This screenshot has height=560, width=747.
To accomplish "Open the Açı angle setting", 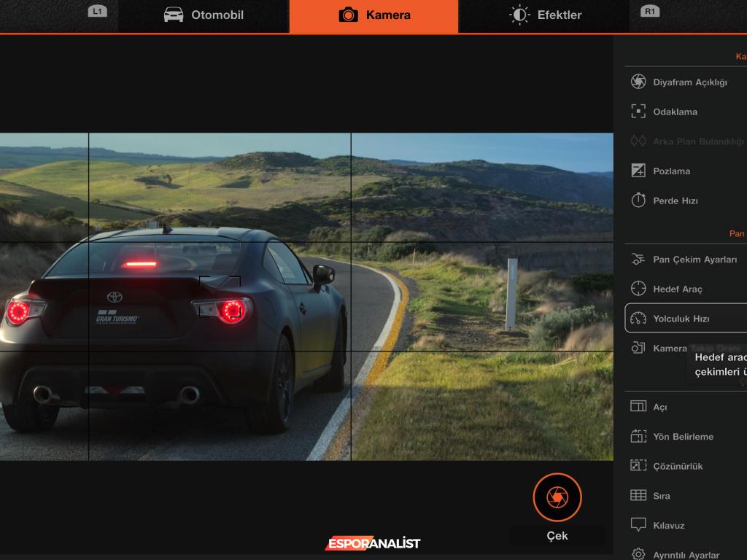I will 659,407.
